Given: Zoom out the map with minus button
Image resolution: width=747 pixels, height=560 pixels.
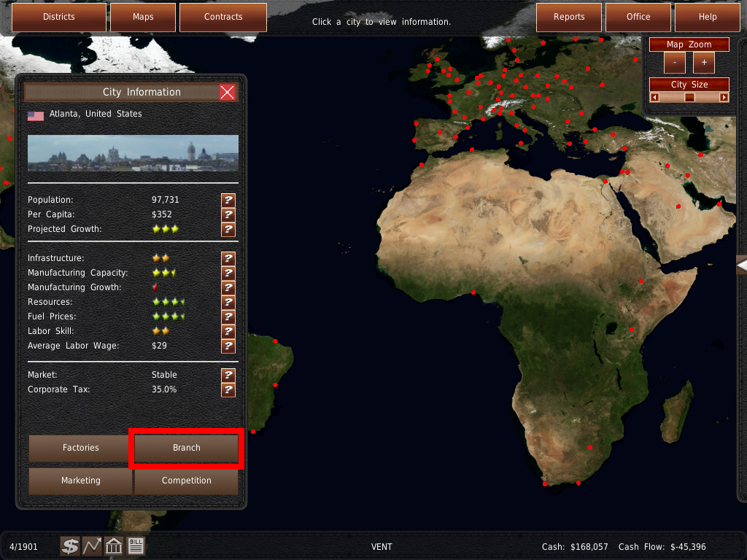Looking at the screenshot, I should tap(675, 63).
